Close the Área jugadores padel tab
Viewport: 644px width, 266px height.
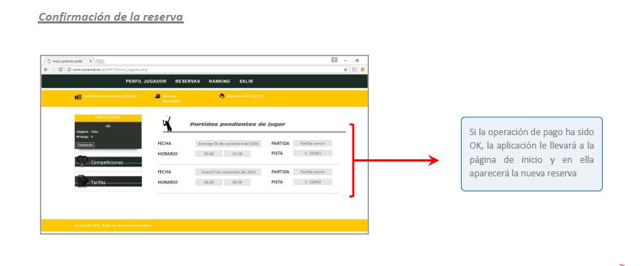90,61
